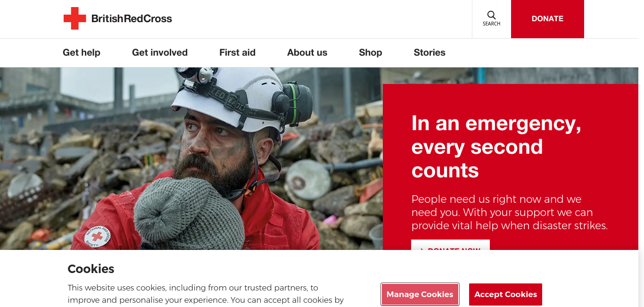Screen dimensions: 644x307
Task: Open search via the magnifying glass icon
Action: [x=491, y=15]
